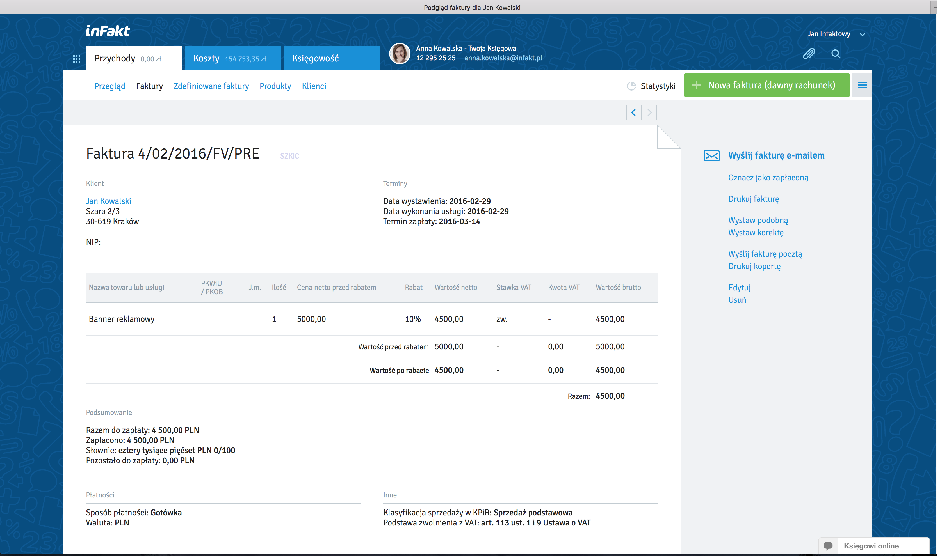Click the SZKIC status label
Image resolution: width=949 pixels, height=560 pixels.
pos(289,156)
